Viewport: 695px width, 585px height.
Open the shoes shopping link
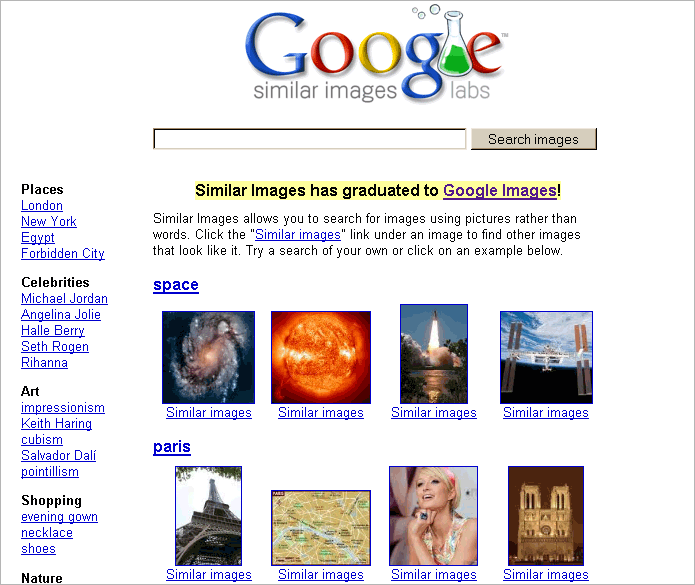pyautogui.click(x=39, y=549)
